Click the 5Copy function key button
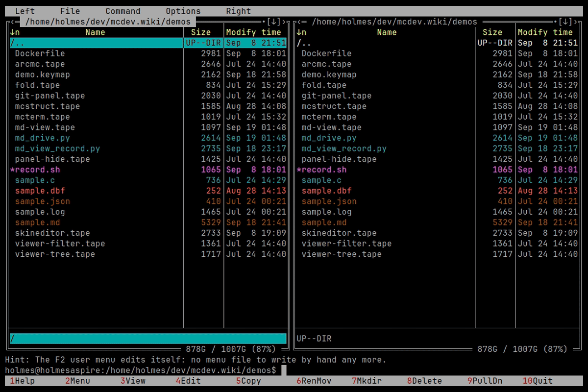588x392 pixels. 248,381
